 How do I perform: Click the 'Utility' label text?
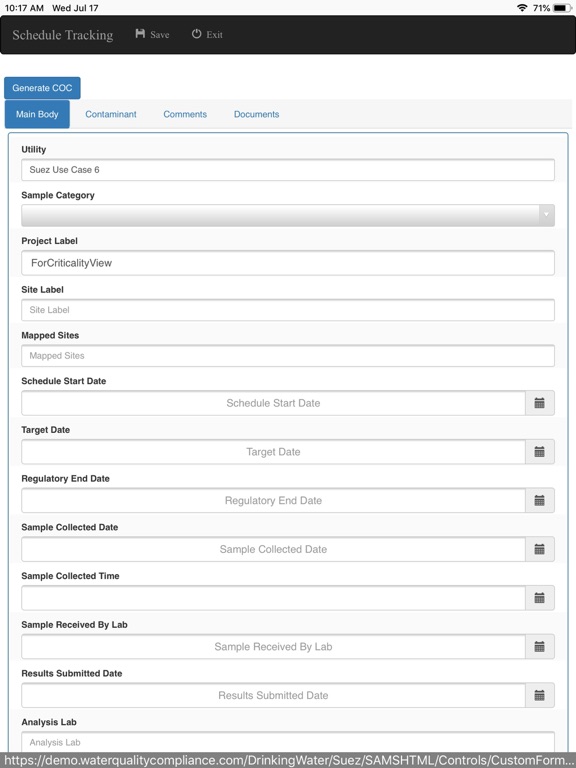[34, 149]
